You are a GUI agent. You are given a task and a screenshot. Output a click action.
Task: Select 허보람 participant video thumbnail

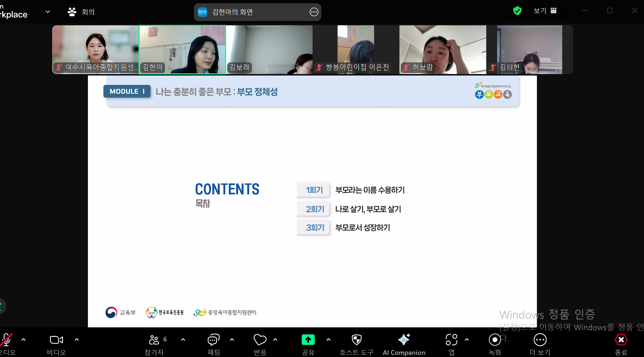(442, 50)
